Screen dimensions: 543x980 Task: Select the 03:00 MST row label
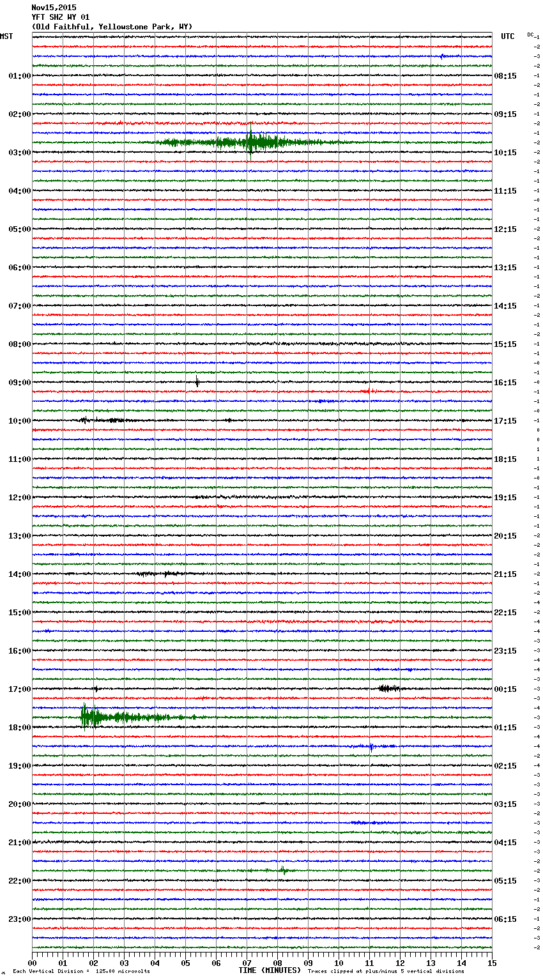[x=20, y=153]
